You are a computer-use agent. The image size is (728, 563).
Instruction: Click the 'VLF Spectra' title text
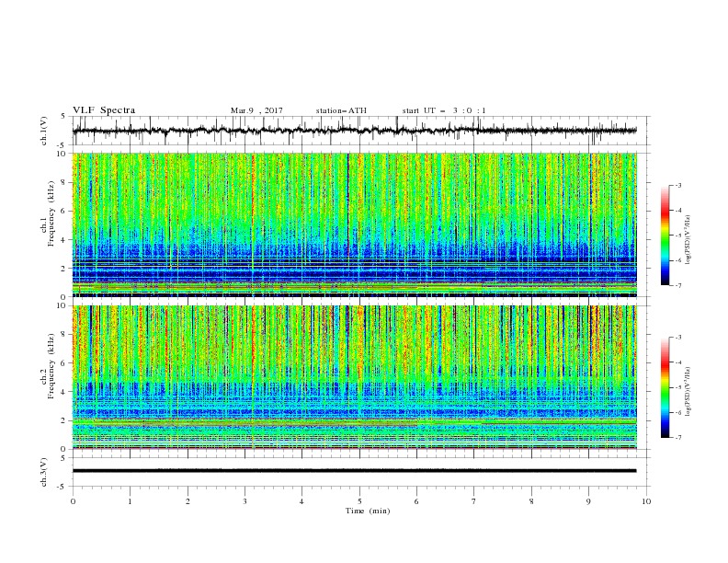104,110
